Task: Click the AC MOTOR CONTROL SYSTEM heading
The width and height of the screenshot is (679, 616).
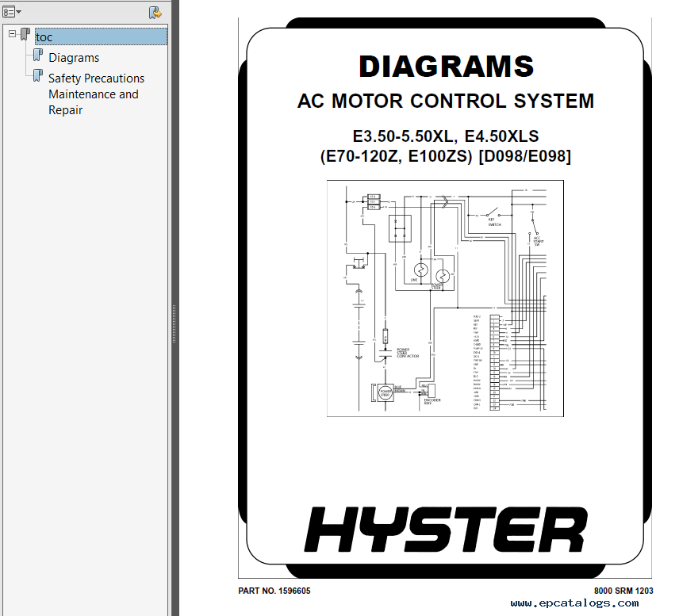Action: [x=446, y=101]
